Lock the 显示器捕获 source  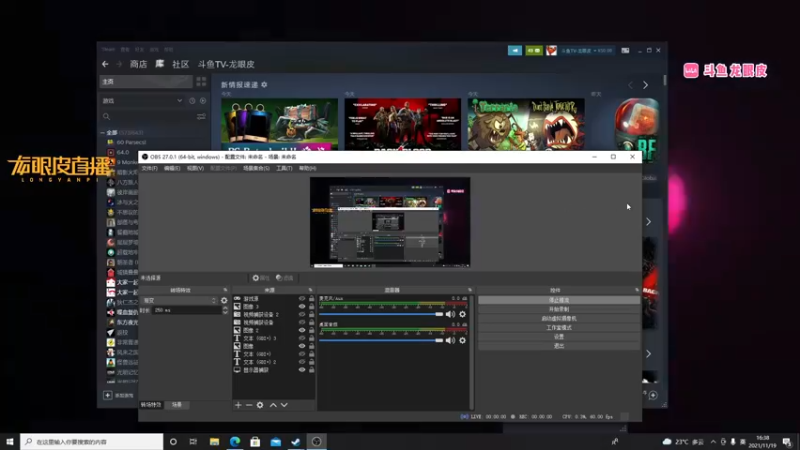[311, 370]
